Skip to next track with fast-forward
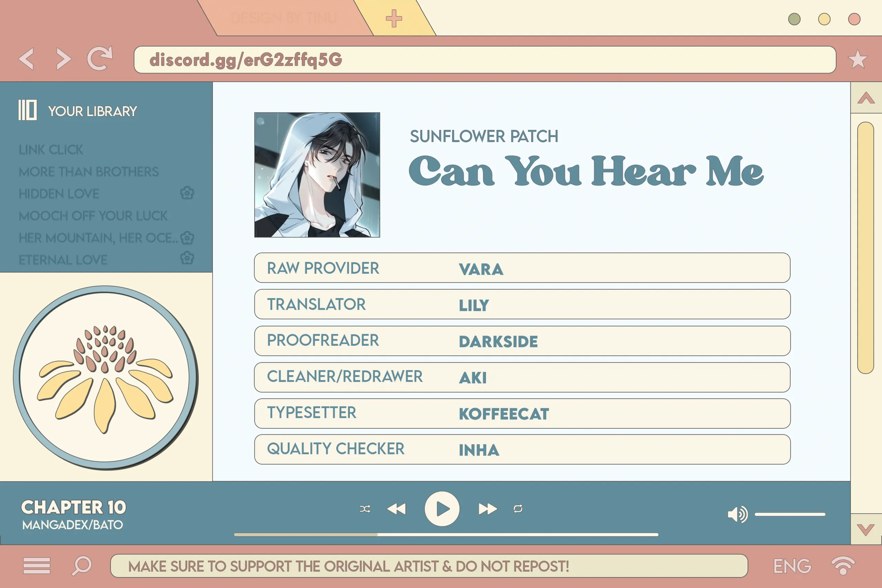 [x=488, y=509]
